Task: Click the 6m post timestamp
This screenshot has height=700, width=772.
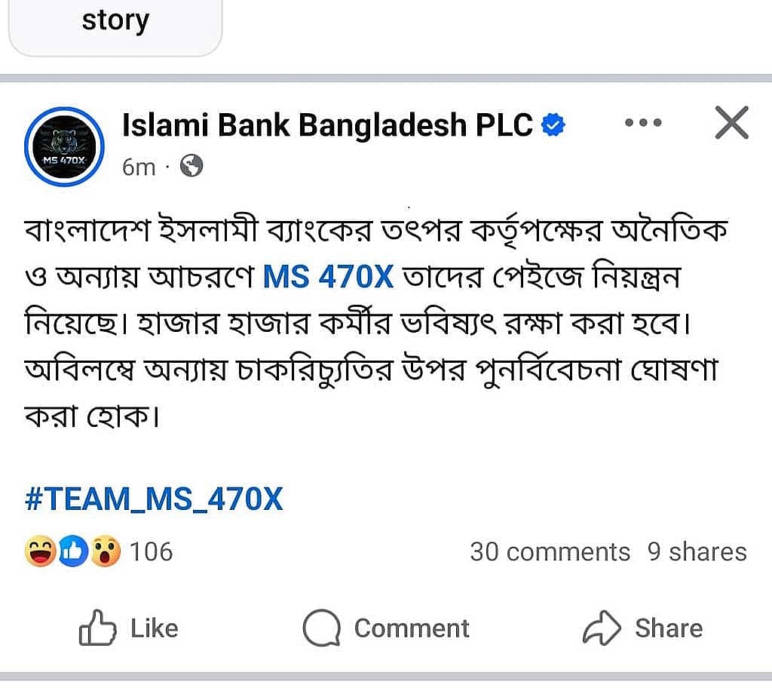Action: [x=139, y=167]
